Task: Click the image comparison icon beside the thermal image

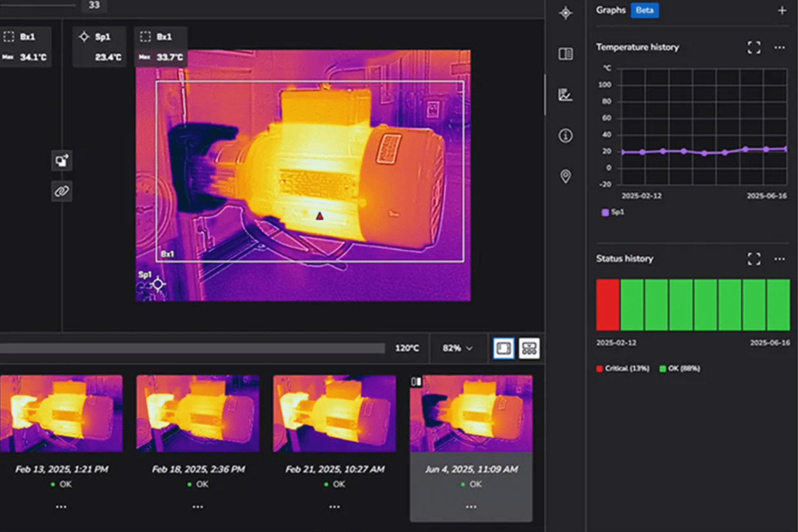Action: click(62, 161)
